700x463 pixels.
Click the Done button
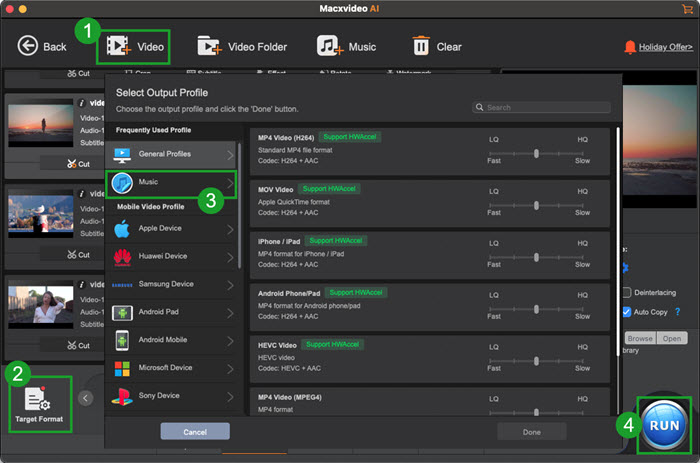pos(532,432)
